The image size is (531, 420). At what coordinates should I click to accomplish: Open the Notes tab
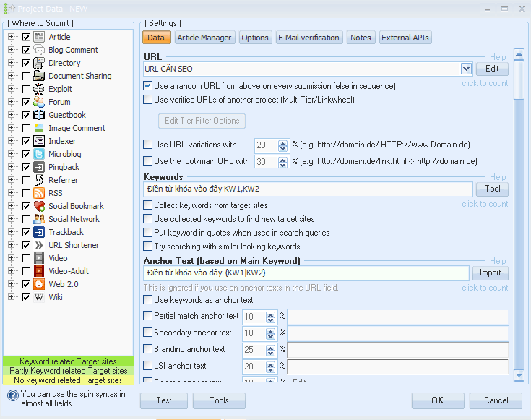[x=361, y=38]
